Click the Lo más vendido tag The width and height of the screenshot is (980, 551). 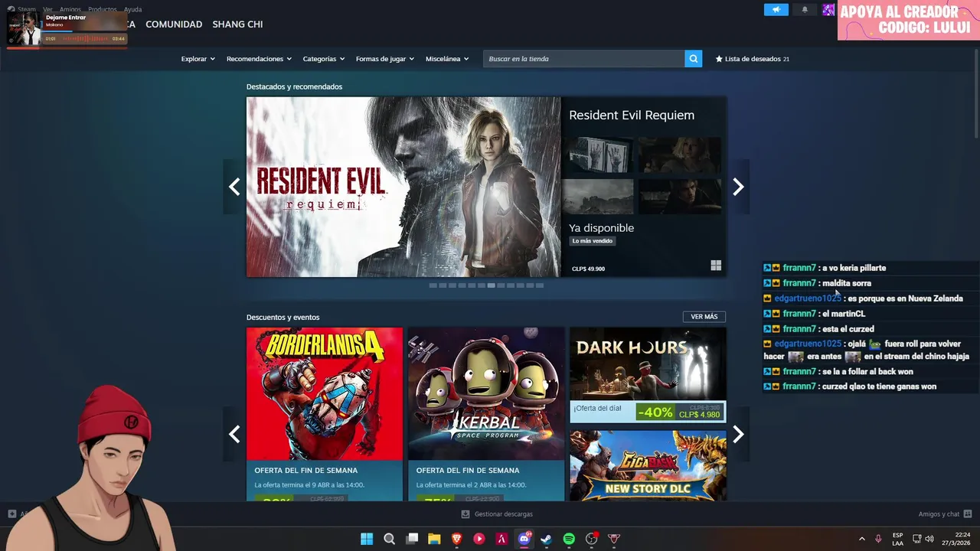(x=593, y=241)
